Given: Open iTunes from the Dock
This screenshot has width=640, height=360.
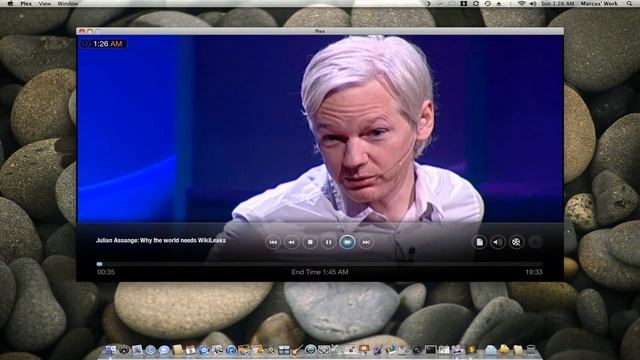Looking at the screenshot, I should 231,350.
